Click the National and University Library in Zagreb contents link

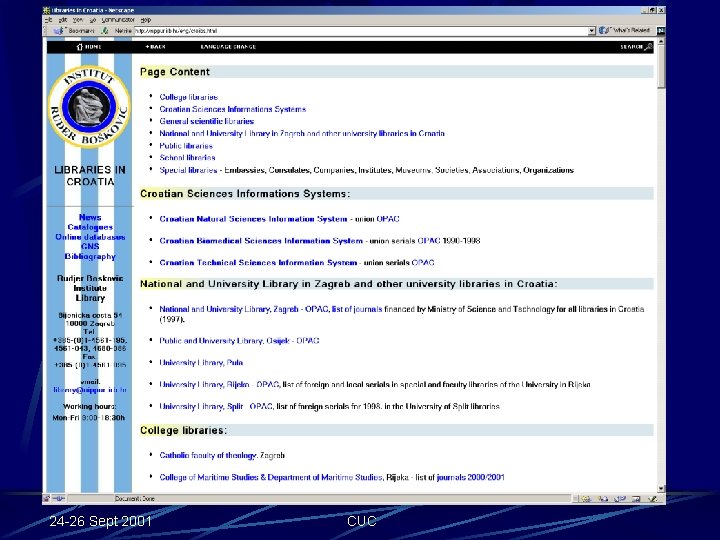coord(302,134)
